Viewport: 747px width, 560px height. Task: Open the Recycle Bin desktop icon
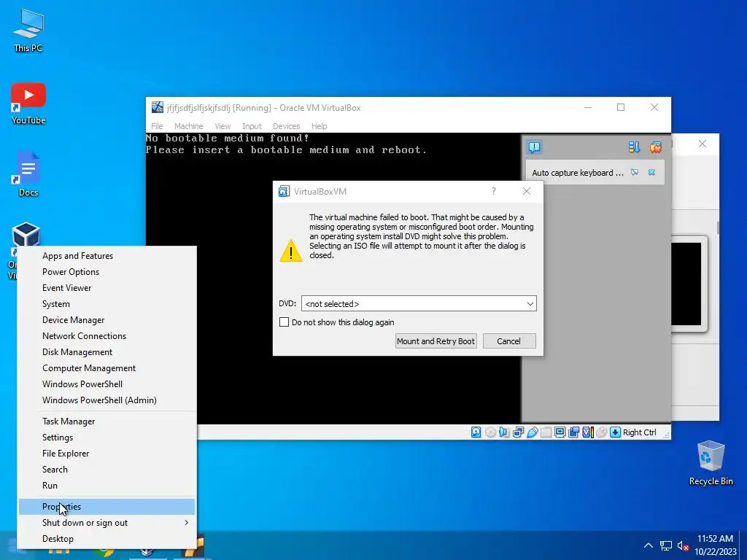(x=711, y=463)
